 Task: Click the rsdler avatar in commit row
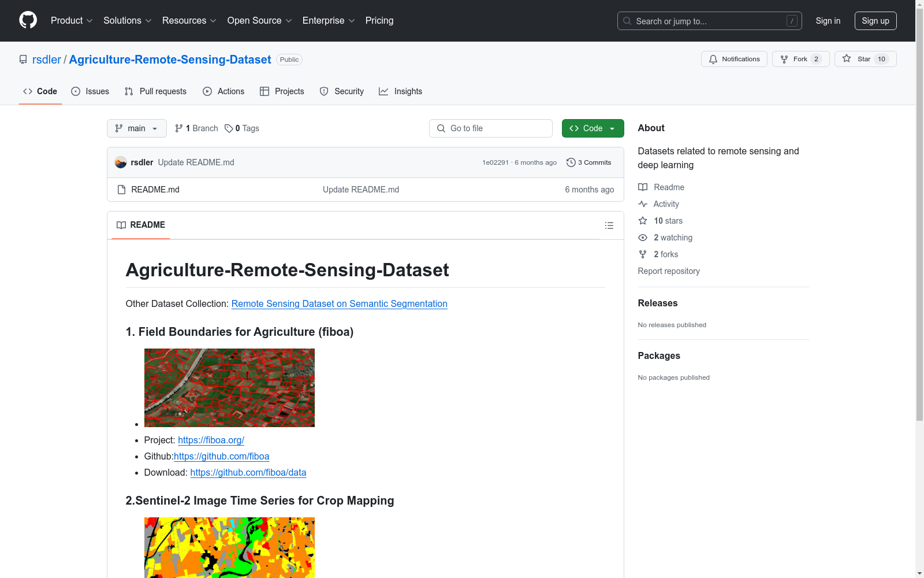(121, 162)
